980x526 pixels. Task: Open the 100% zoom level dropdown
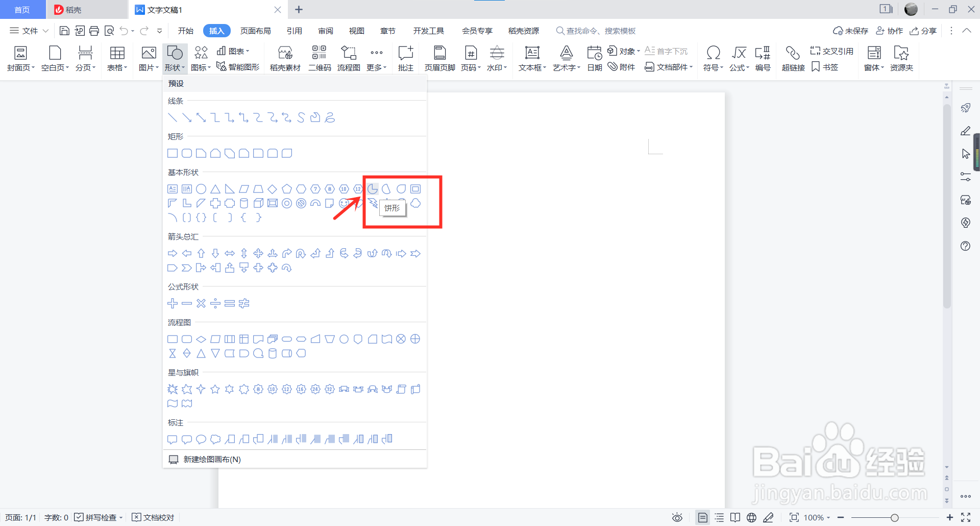click(817, 517)
